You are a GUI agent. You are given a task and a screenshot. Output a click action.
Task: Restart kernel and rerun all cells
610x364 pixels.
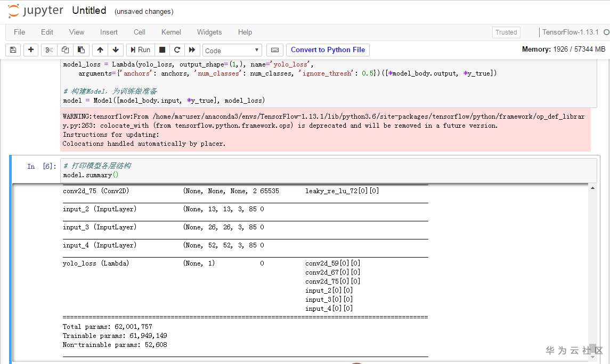point(192,49)
